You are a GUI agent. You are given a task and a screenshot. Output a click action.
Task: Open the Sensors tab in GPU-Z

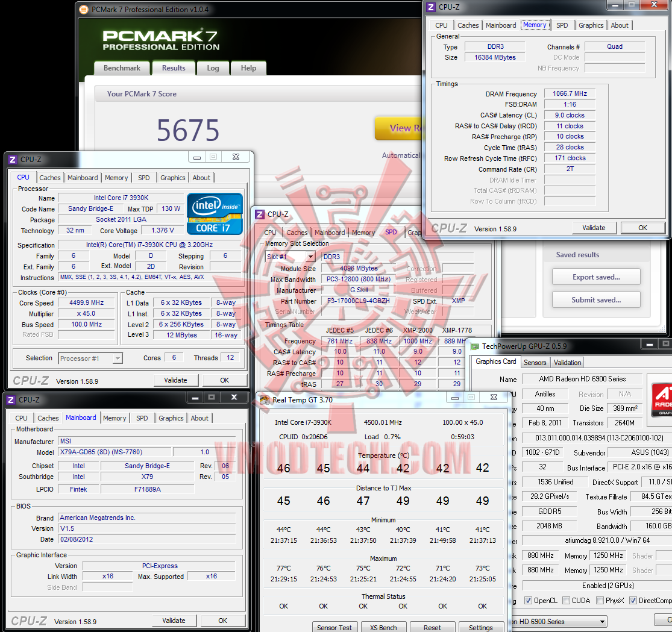pos(535,363)
